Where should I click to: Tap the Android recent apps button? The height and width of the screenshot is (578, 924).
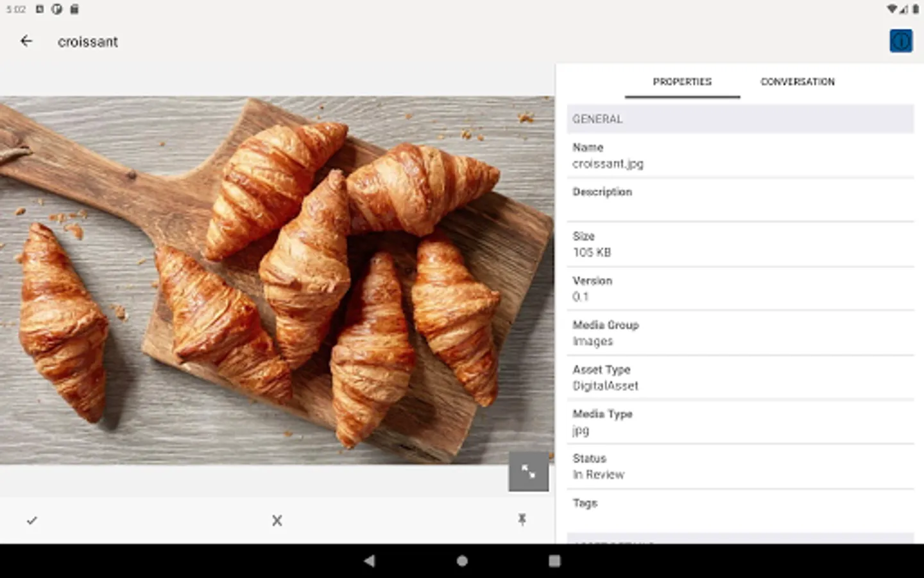(554, 561)
